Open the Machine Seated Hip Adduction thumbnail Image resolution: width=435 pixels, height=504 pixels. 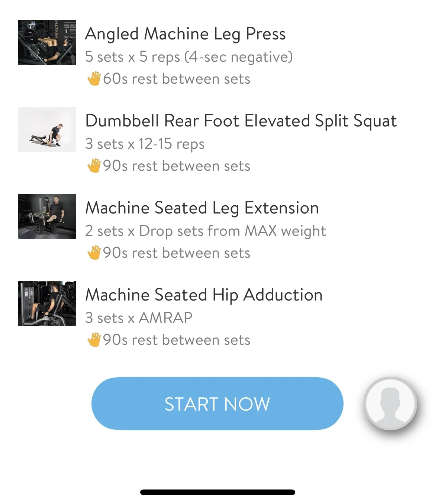click(47, 304)
